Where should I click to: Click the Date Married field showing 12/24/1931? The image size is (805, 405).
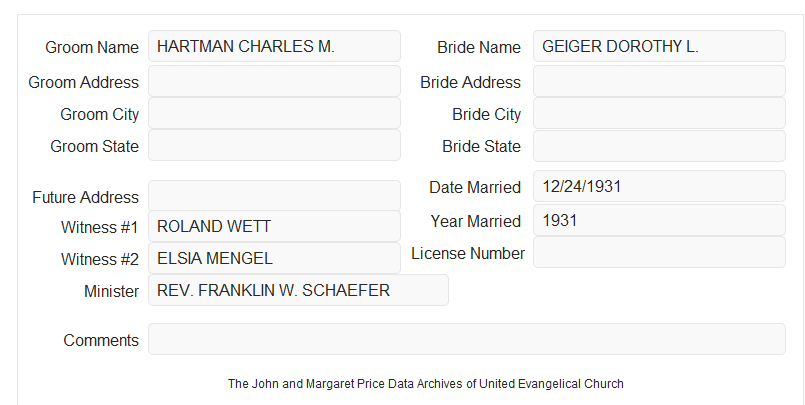point(659,186)
